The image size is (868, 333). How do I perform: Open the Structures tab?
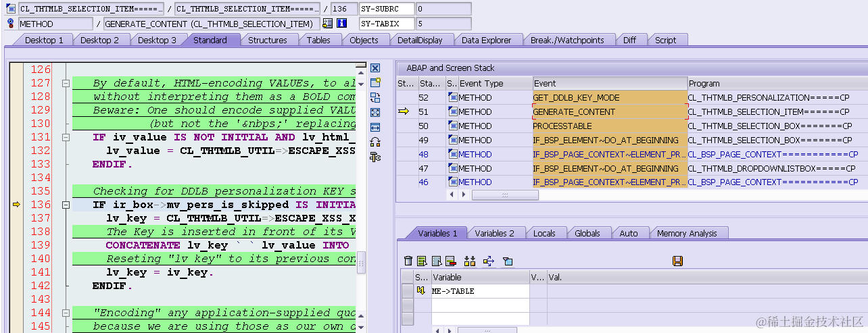coord(268,40)
